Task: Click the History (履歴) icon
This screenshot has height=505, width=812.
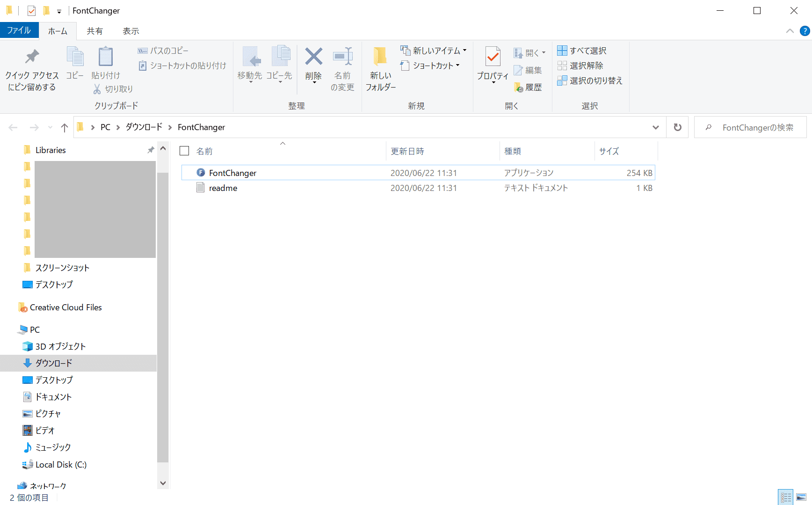Action: pyautogui.click(x=518, y=87)
